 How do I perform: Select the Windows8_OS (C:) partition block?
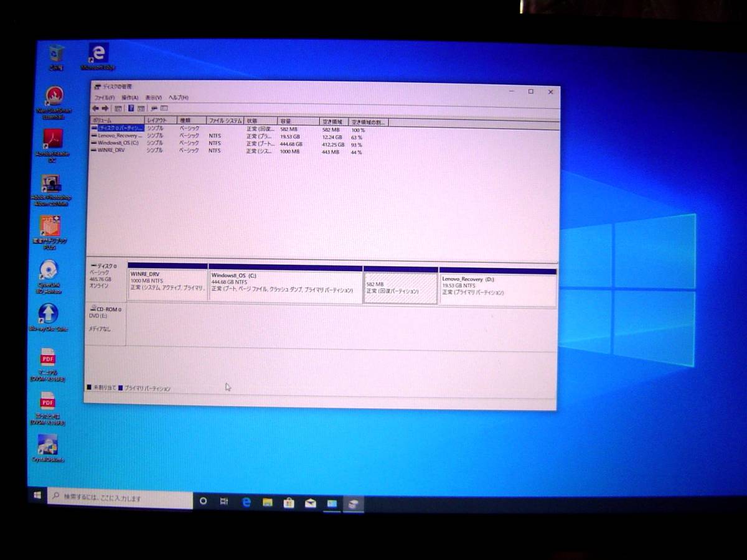click(x=285, y=285)
